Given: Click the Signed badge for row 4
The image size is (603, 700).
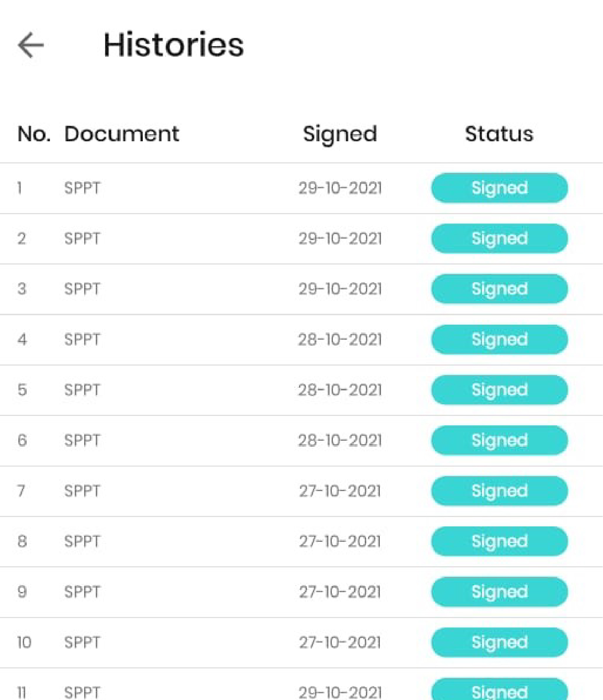Looking at the screenshot, I should point(499,339).
